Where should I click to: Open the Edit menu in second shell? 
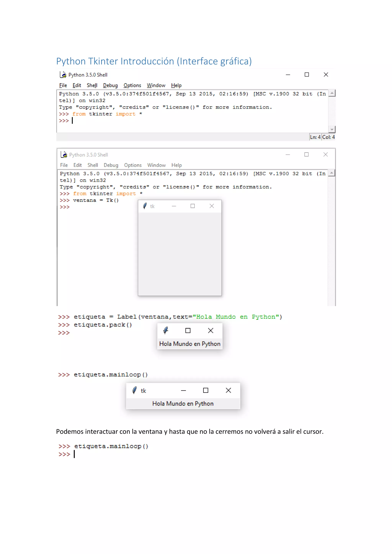tap(78, 165)
